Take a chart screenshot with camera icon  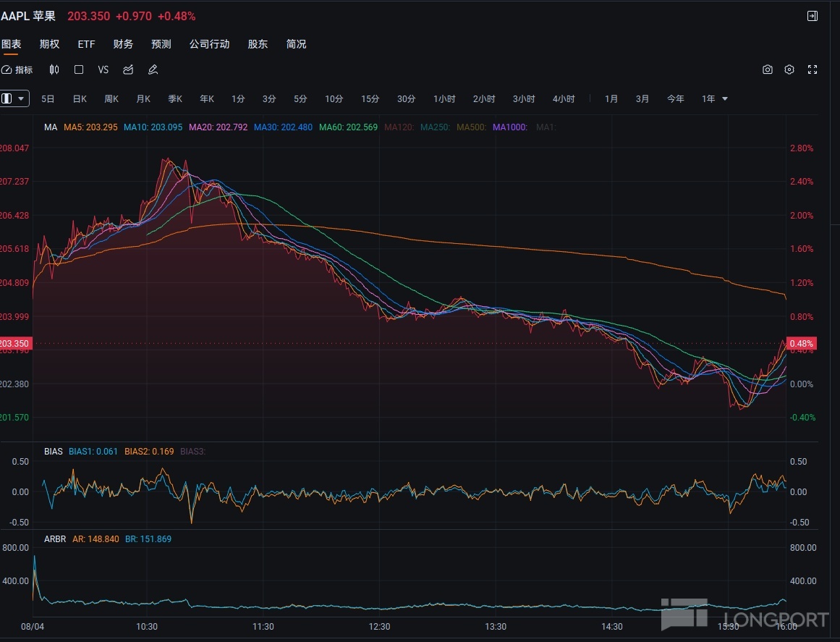[x=768, y=70]
